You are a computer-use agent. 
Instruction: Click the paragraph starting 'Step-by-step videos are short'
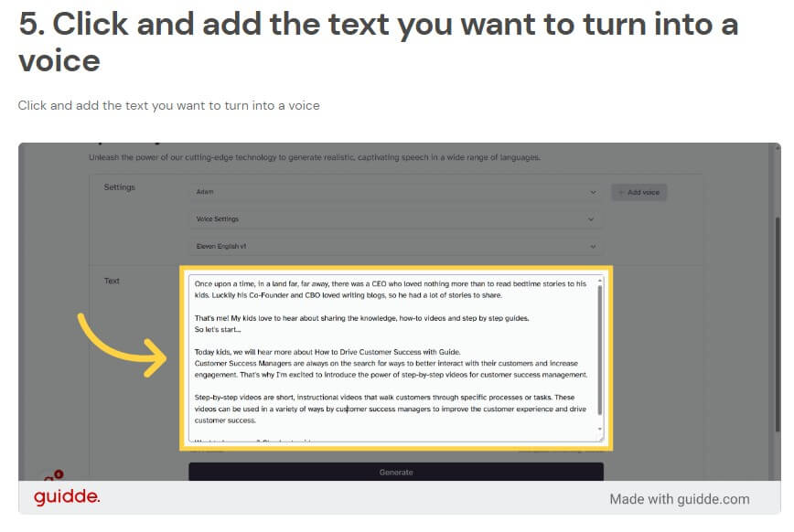[x=391, y=409]
